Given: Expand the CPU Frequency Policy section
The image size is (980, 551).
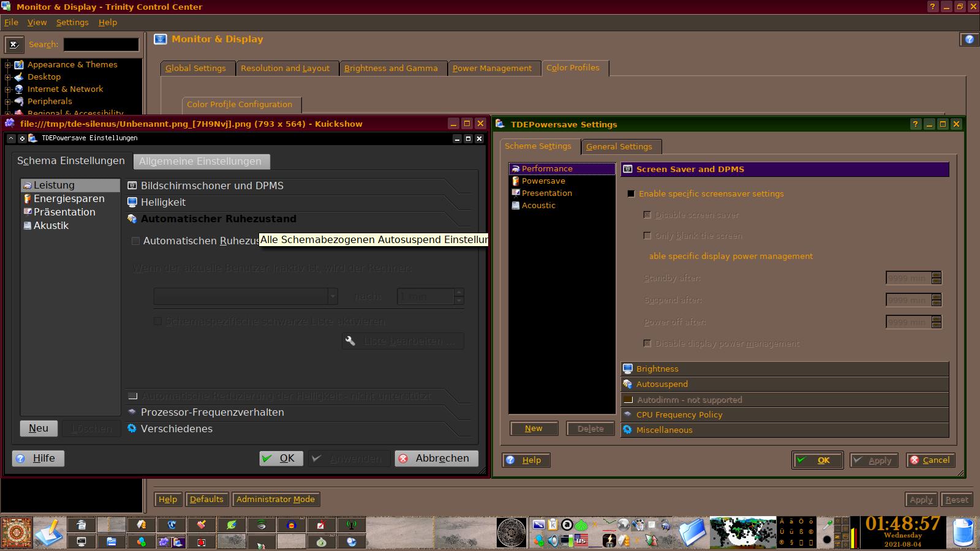Looking at the screenshot, I should click(x=785, y=414).
